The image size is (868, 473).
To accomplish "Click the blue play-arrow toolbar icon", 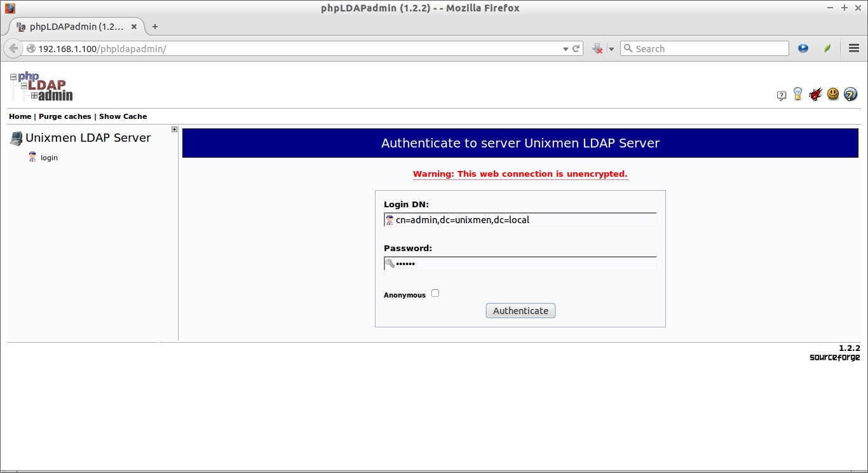I will pyautogui.click(x=803, y=48).
